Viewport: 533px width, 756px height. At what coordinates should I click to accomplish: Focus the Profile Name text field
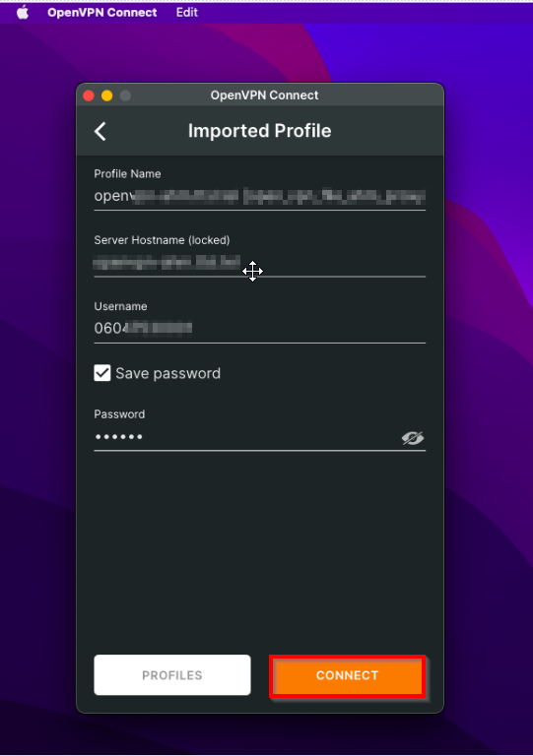(x=259, y=196)
